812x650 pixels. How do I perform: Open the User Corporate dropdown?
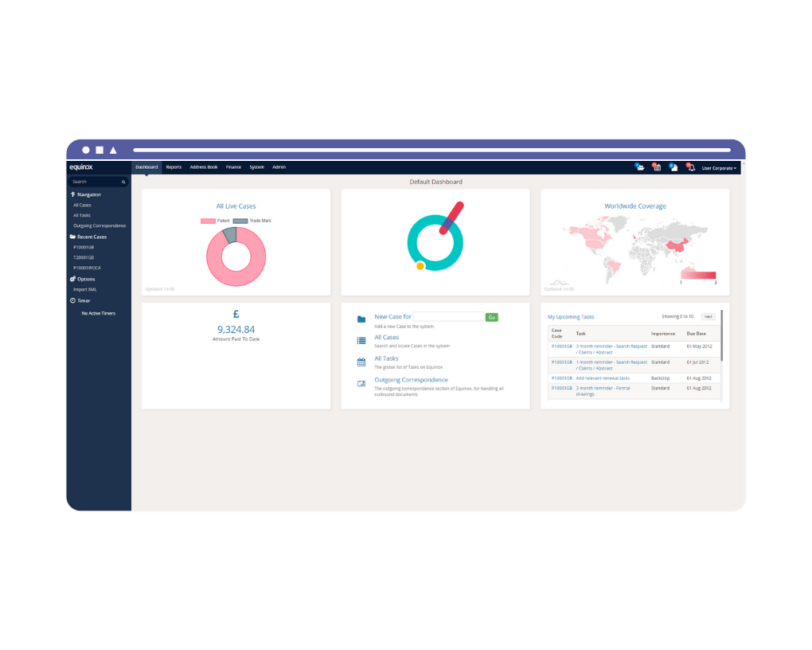719,167
